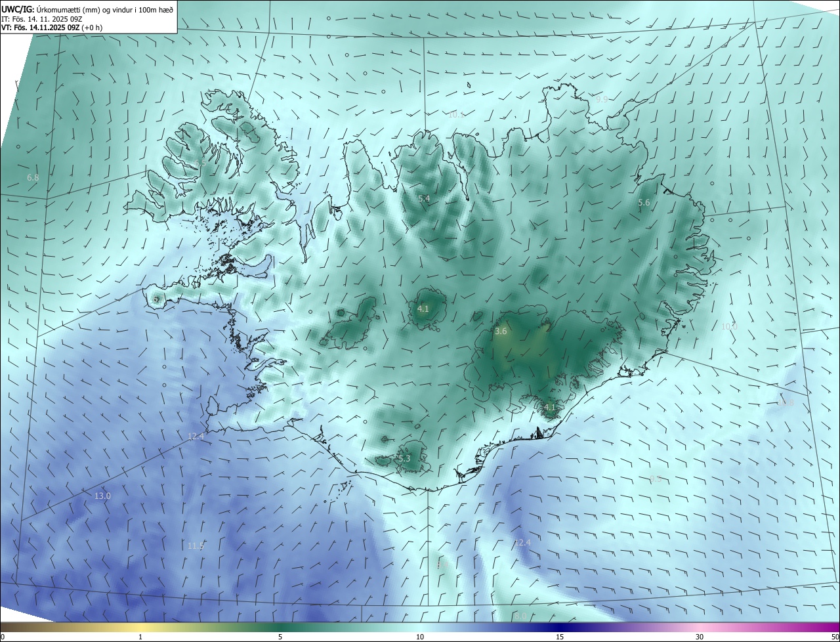
Task: Click the VT: Fös. 14.11.2025 09Z (+0 h) line
Action: pyautogui.click(x=52, y=28)
